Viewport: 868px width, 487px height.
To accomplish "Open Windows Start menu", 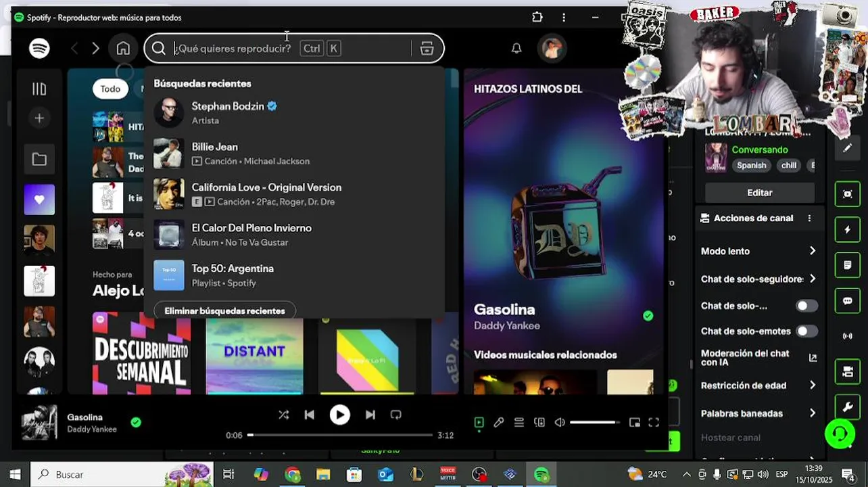I will [x=15, y=474].
